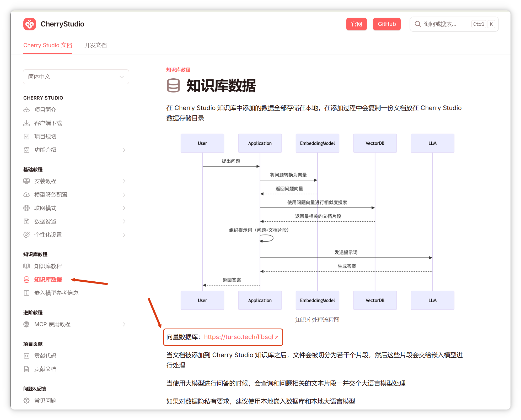521x420 pixels.
Task: Expand the 安装教程 chevron
Action: pyautogui.click(x=124, y=181)
